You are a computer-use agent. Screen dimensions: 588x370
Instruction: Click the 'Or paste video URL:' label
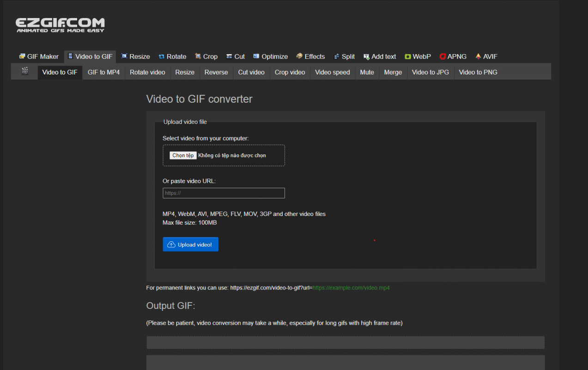click(x=189, y=181)
